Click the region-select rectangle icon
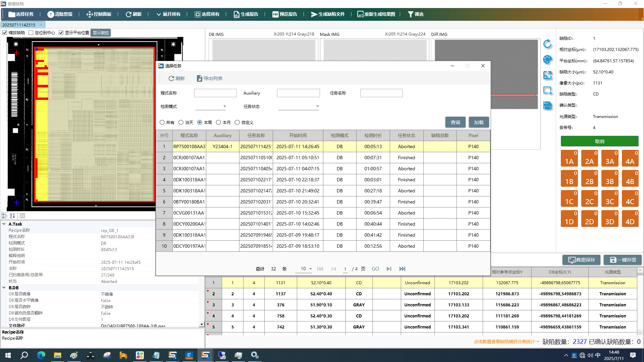This screenshot has width=644, height=362. (x=547, y=90)
